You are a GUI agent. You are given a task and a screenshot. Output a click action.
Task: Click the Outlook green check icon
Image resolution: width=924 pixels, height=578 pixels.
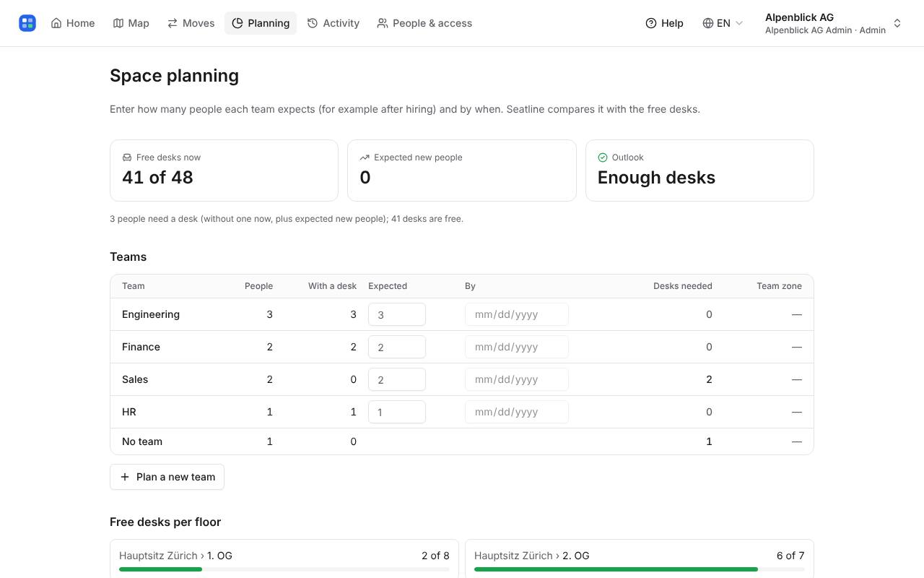point(603,158)
